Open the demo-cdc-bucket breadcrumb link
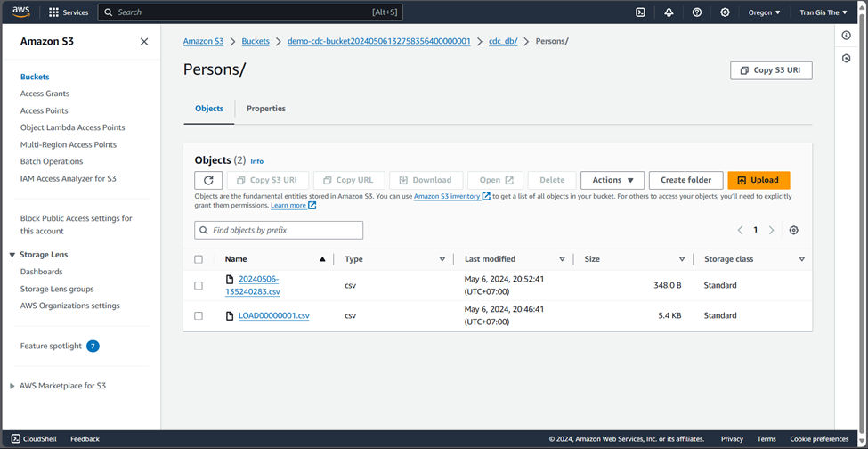Image resolution: width=868 pixels, height=449 pixels. [x=378, y=42]
